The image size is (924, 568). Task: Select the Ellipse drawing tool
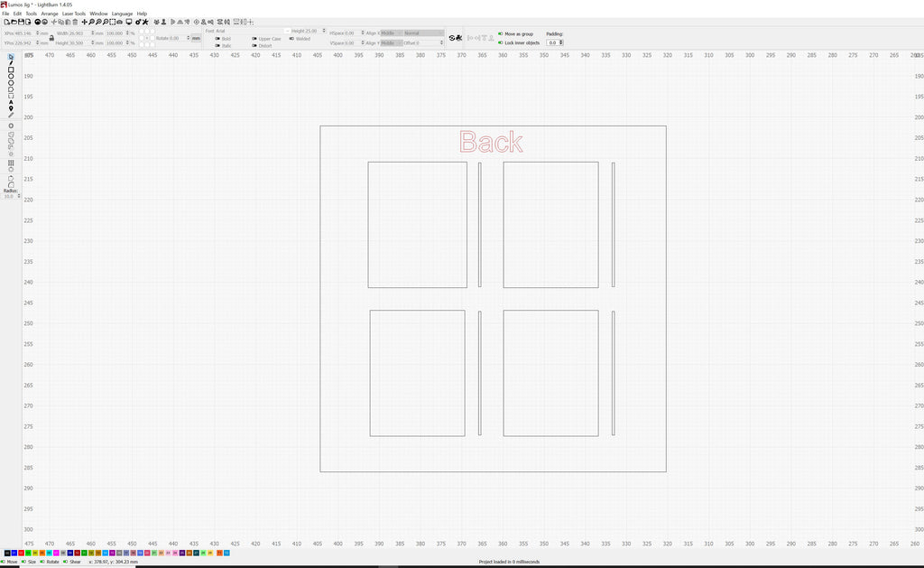(x=11, y=77)
